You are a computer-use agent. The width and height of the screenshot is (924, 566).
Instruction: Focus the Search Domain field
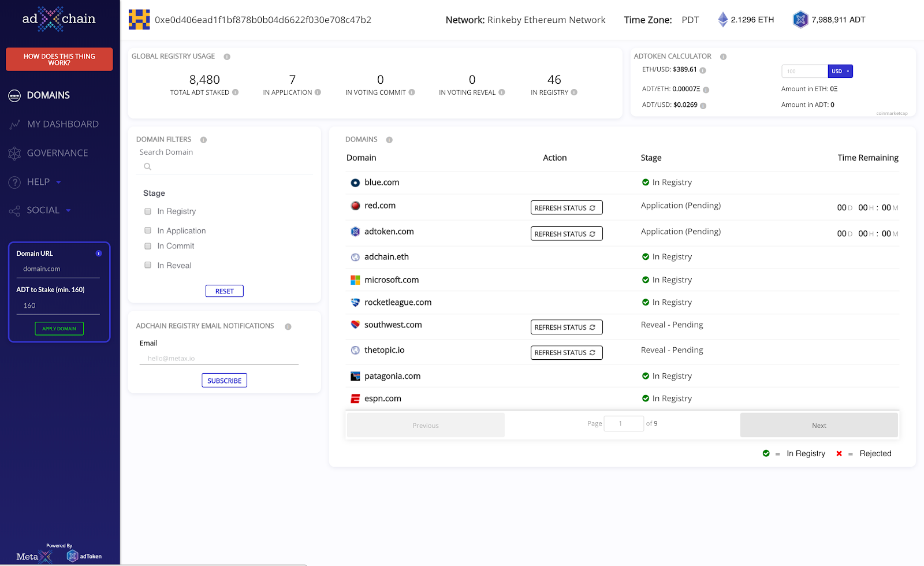click(225, 167)
